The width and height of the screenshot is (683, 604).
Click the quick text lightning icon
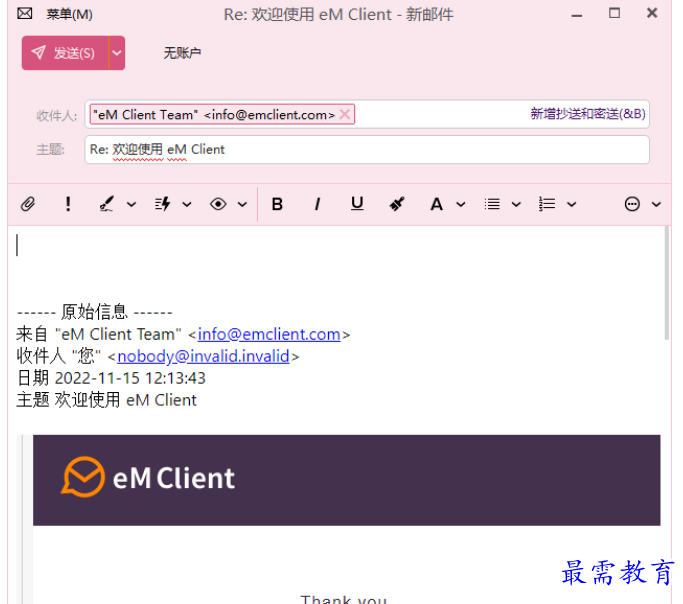coord(162,204)
